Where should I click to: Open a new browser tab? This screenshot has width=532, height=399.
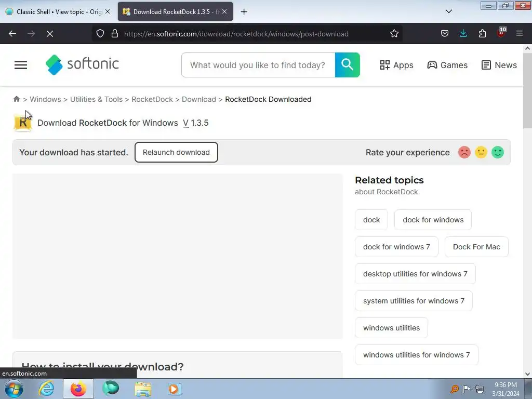click(x=244, y=11)
